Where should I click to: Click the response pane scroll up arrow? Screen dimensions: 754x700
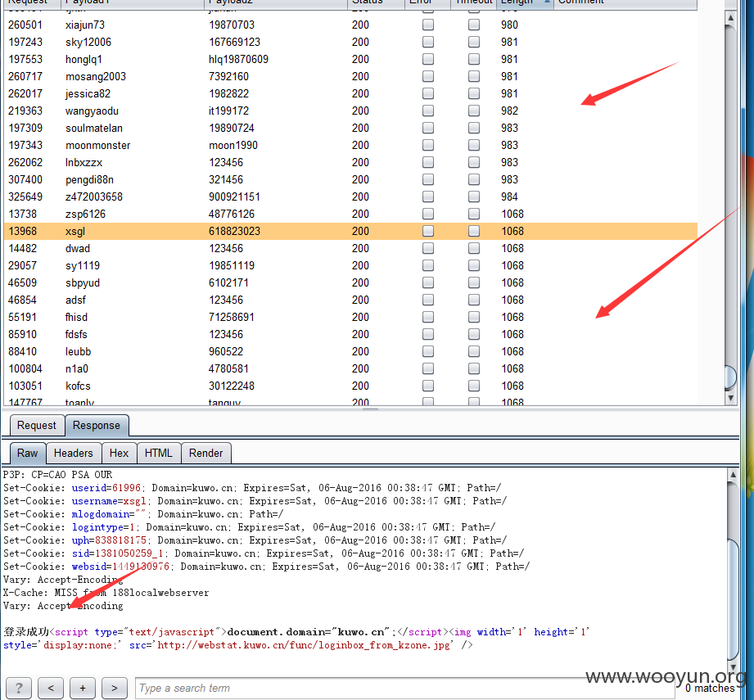tap(733, 475)
